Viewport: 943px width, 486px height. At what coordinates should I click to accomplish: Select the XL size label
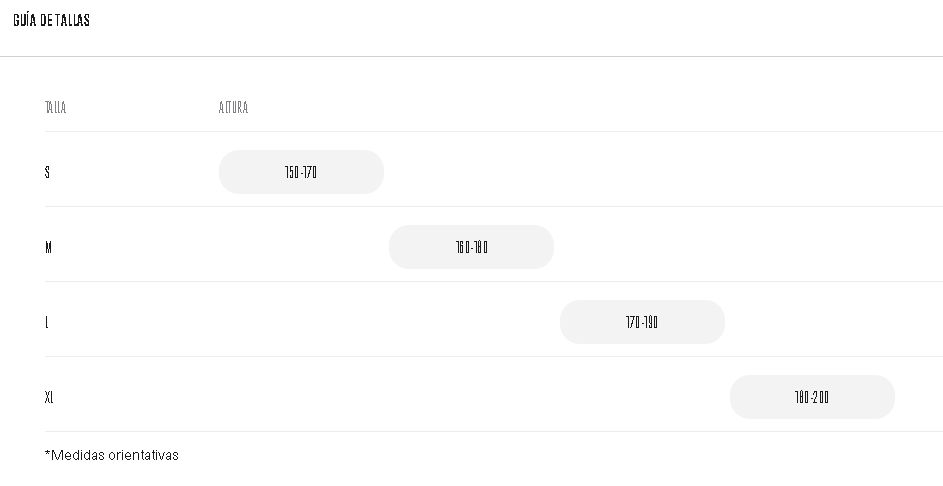click(x=49, y=397)
